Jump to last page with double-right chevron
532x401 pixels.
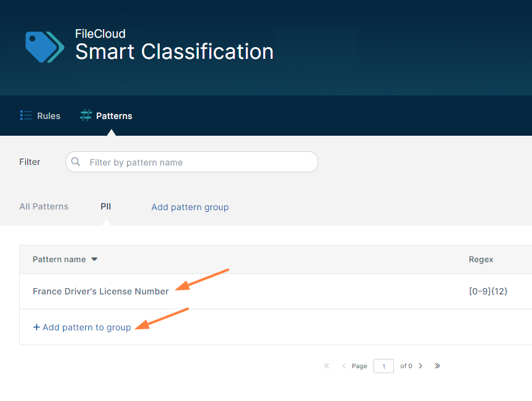437,366
